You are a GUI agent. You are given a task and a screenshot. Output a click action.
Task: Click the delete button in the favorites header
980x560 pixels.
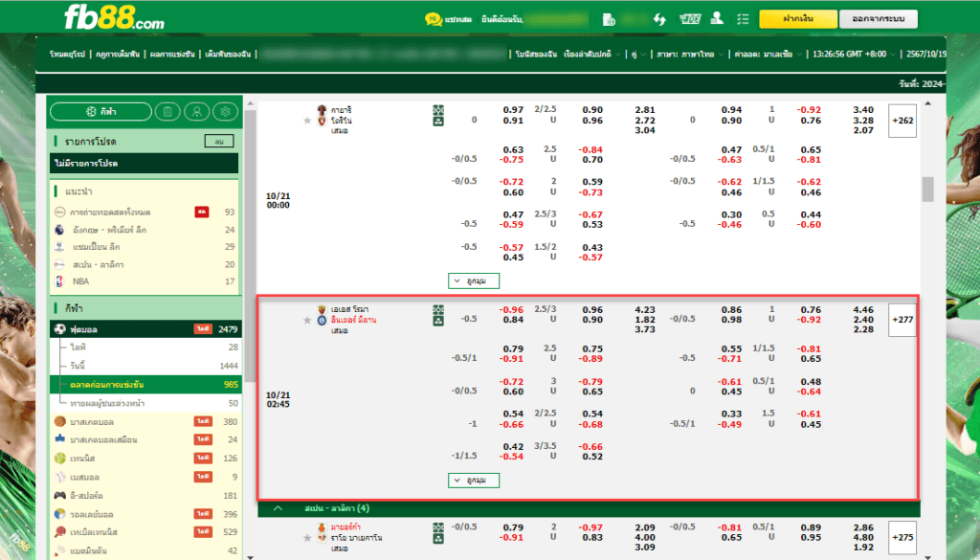pyautogui.click(x=219, y=142)
